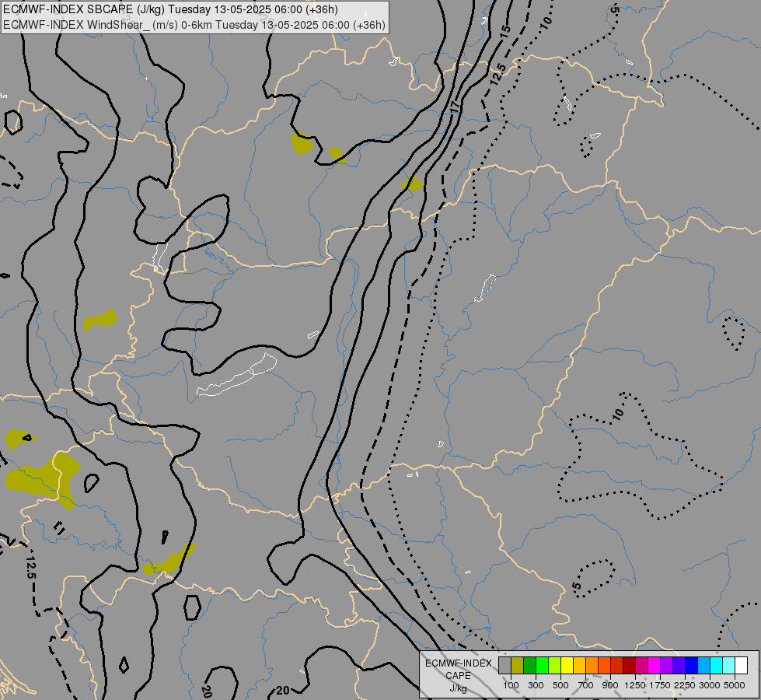
Task: Pick the crimson pink swatch after 1250
Action: tap(641, 665)
